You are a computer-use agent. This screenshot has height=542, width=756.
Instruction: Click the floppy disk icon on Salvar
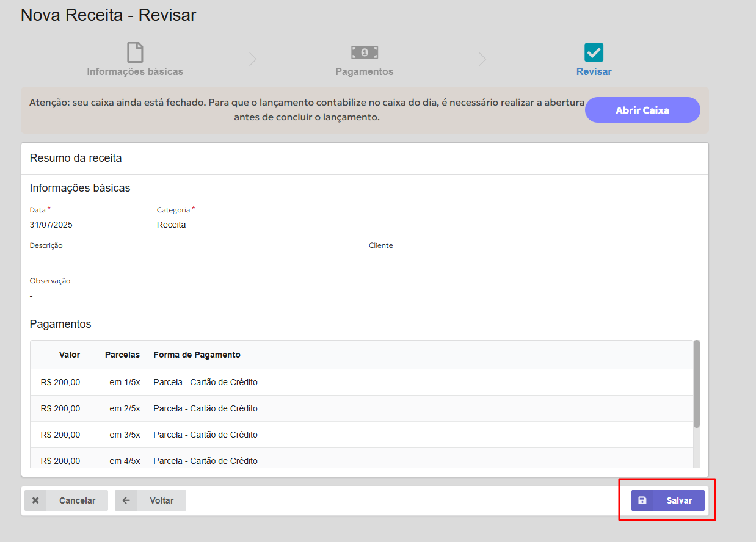pos(642,500)
